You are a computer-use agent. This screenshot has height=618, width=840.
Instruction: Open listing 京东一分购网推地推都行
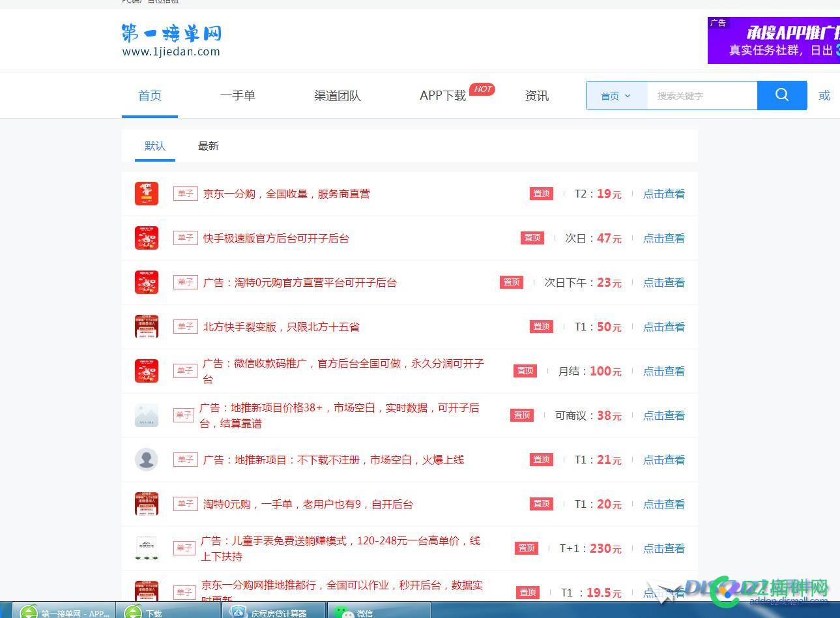342,590
